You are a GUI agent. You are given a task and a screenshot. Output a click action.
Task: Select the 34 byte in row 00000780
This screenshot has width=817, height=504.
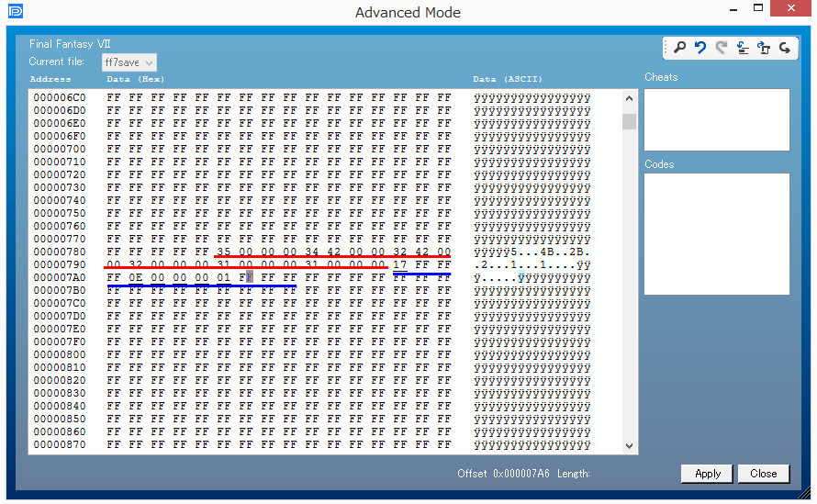pos(311,252)
